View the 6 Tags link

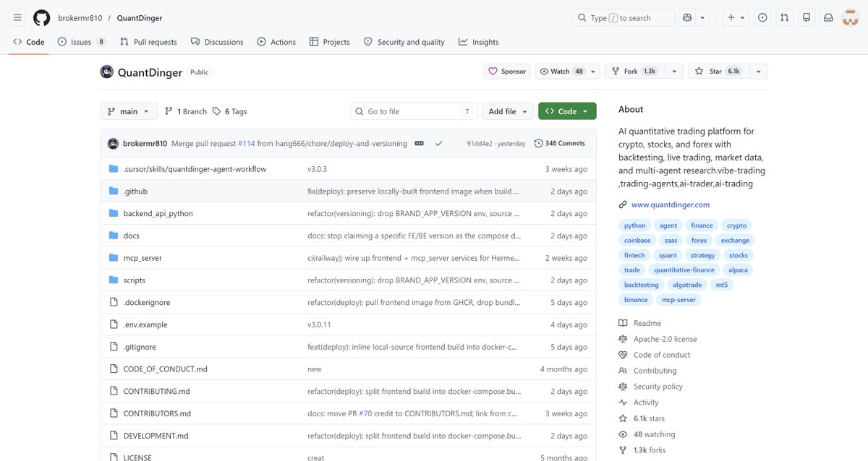pyautogui.click(x=229, y=111)
